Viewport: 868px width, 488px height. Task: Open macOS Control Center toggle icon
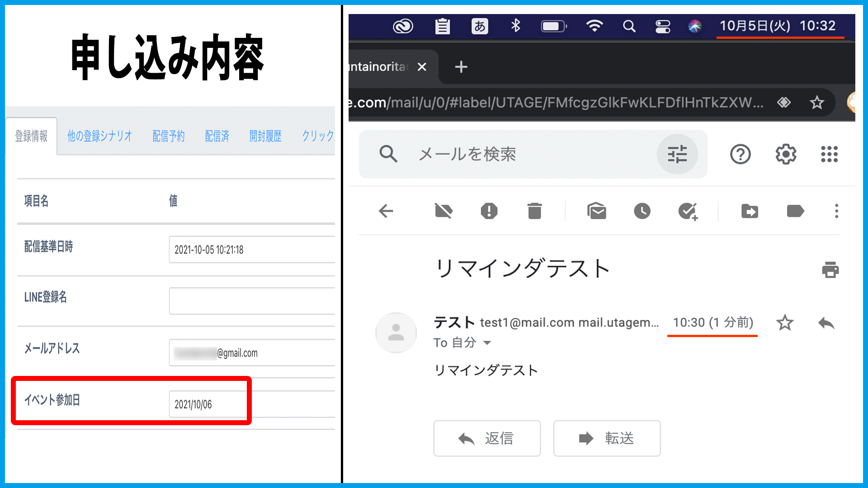pos(663,26)
